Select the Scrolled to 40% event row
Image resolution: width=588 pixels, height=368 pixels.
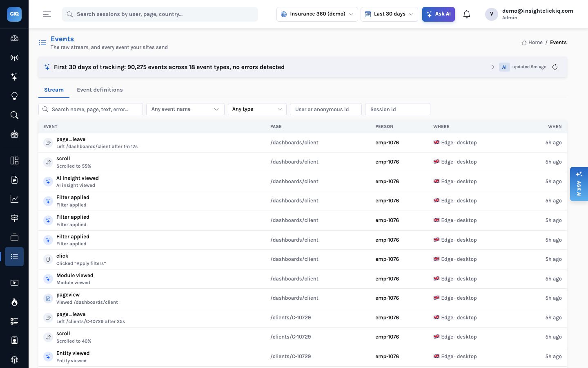pos(303,337)
